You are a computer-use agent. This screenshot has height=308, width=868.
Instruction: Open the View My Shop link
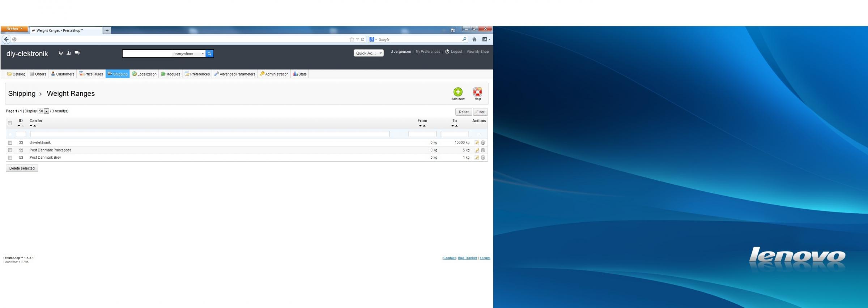[477, 52]
